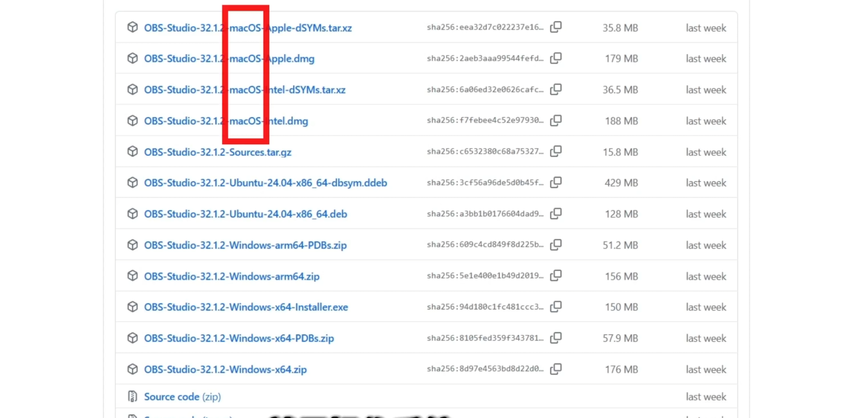Click the package icon beside macOS-Intel-dSYMs.tar.xz
Screen dimensions: 868x418
coord(133,90)
